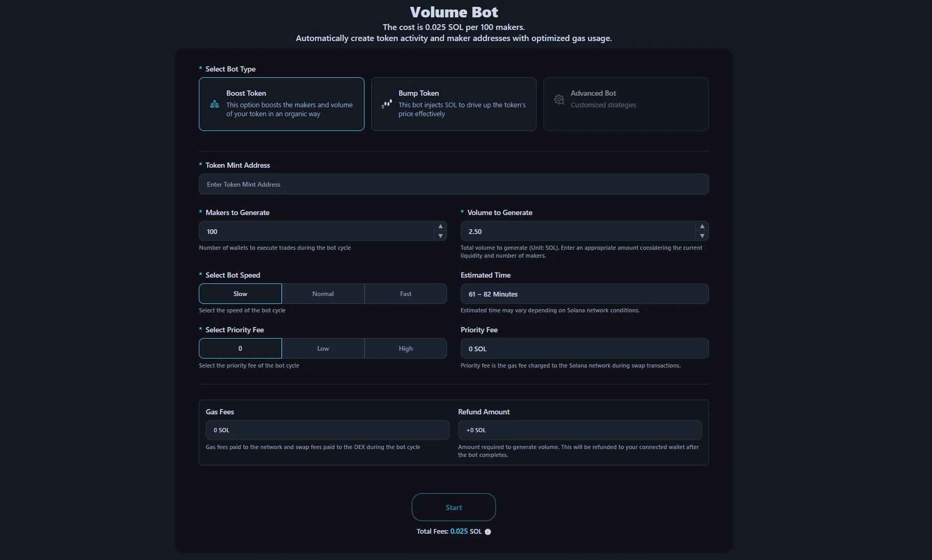Click the Bump Token candlestick icon

(x=386, y=104)
